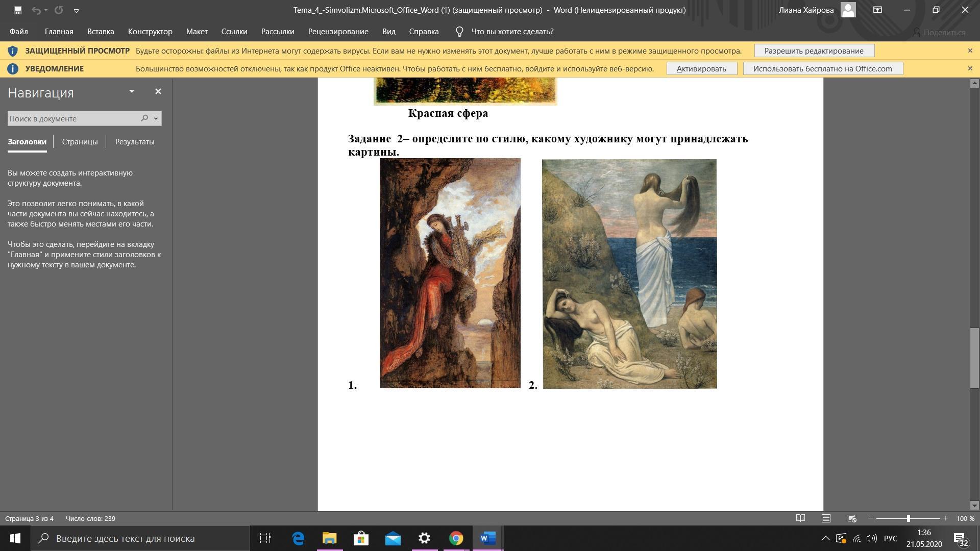Viewport: 980px width, 551px height.
Task: Open Google Chrome from taskbar
Action: pyautogui.click(x=456, y=538)
